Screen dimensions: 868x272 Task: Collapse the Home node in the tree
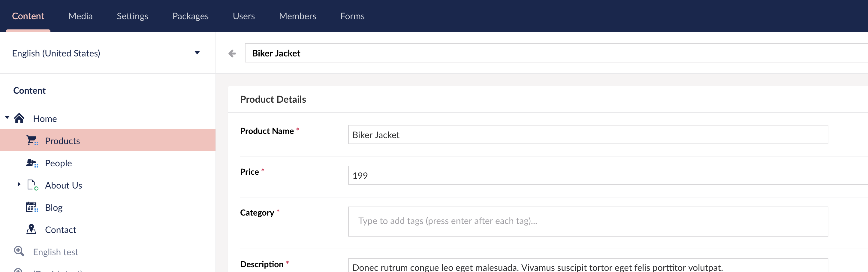tap(7, 117)
